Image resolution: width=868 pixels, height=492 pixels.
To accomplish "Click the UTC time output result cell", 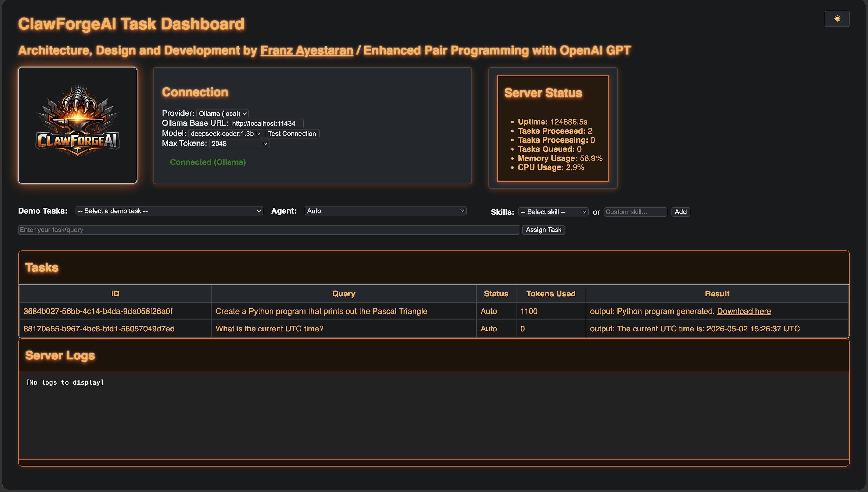I will click(x=717, y=329).
